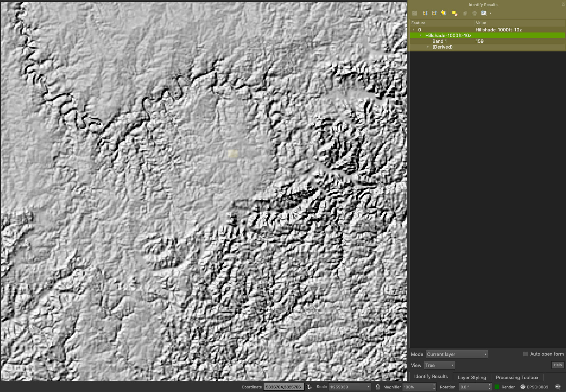
Task: Copy selected feature to clipboard
Action: pos(465,13)
